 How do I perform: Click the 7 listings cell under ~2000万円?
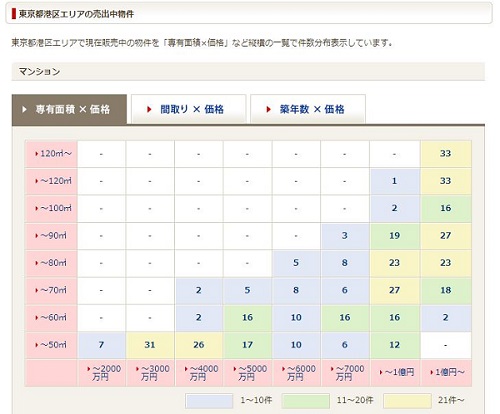tap(101, 345)
